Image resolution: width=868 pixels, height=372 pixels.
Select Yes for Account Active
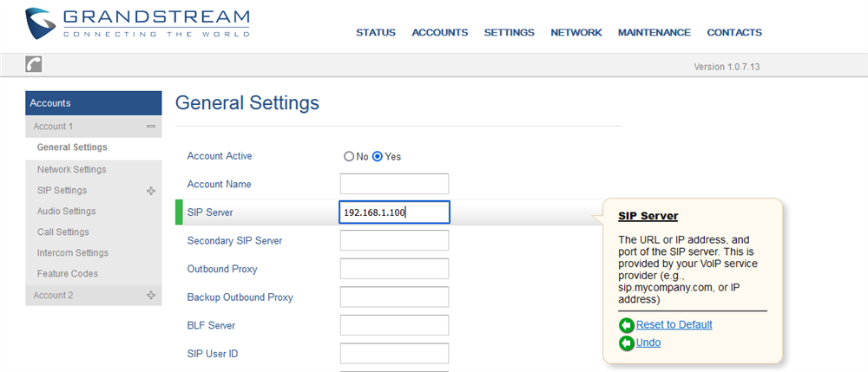(378, 157)
